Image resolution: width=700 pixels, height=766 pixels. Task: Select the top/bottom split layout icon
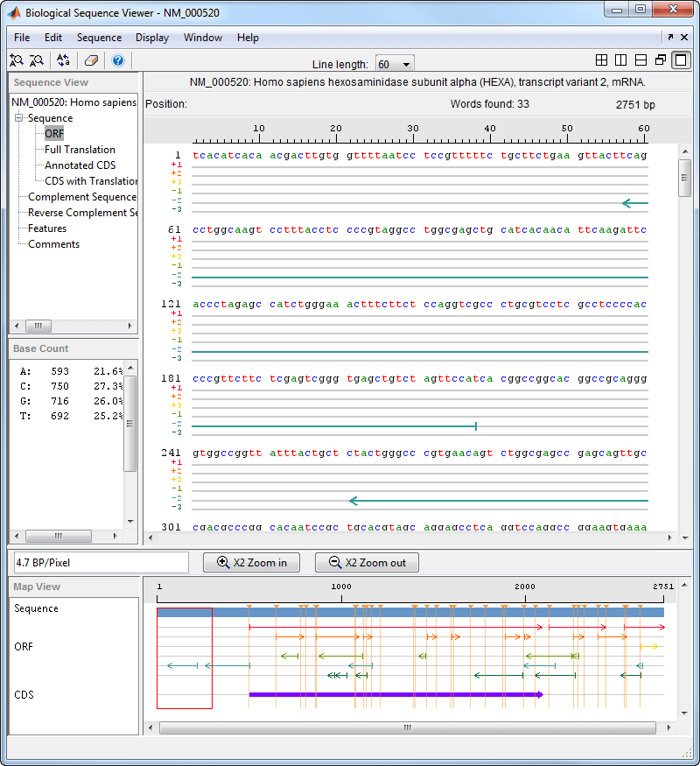pyautogui.click(x=640, y=60)
